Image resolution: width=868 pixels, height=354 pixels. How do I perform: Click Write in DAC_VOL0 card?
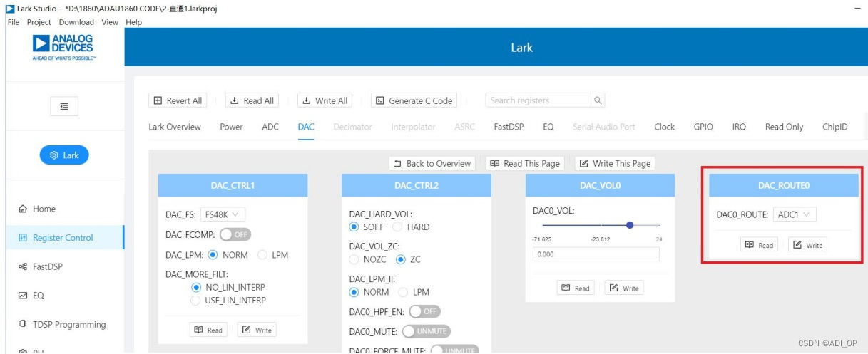[624, 288]
